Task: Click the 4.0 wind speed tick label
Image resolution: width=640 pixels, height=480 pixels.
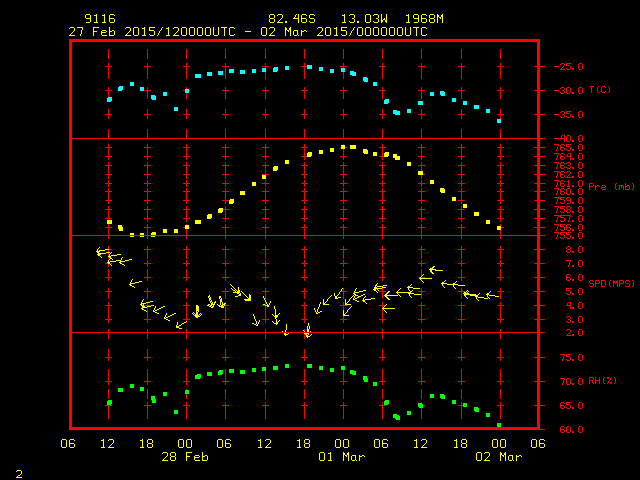Action: click(x=574, y=305)
